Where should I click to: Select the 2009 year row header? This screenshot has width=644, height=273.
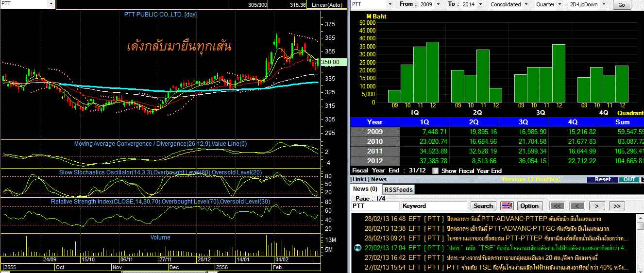click(375, 132)
